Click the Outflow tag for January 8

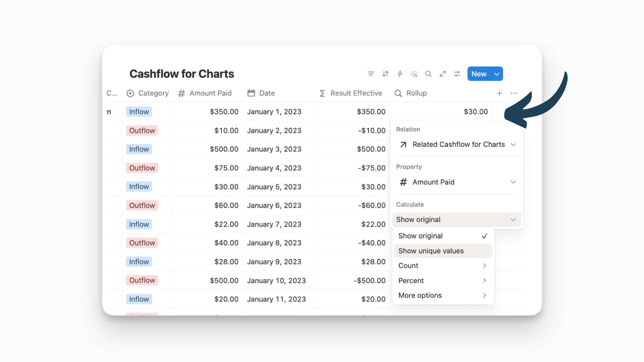point(142,243)
